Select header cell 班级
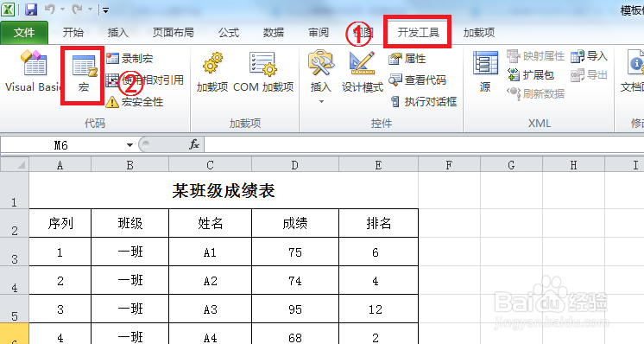The height and width of the screenshot is (344, 644). [129, 223]
